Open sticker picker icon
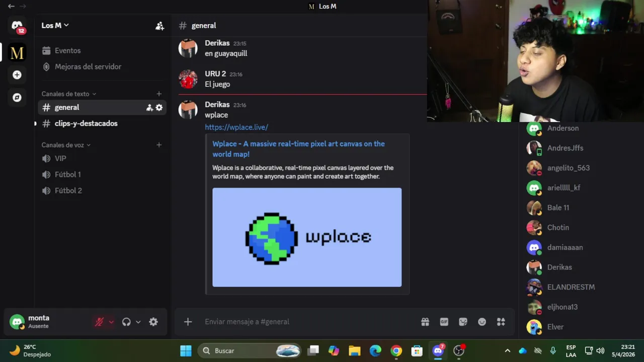 (x=463, y=322)
